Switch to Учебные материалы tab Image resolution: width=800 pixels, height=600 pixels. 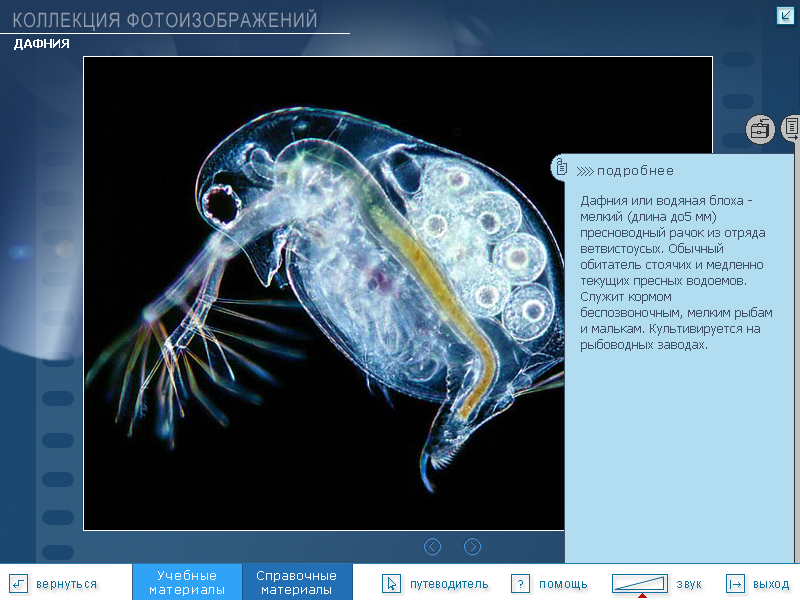point(187,582)
